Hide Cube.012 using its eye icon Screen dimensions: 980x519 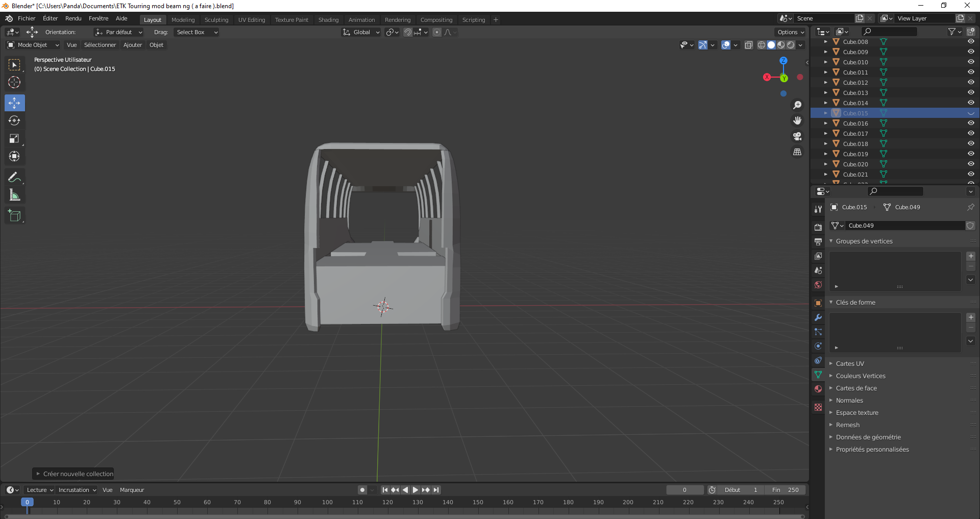point(971,82)
